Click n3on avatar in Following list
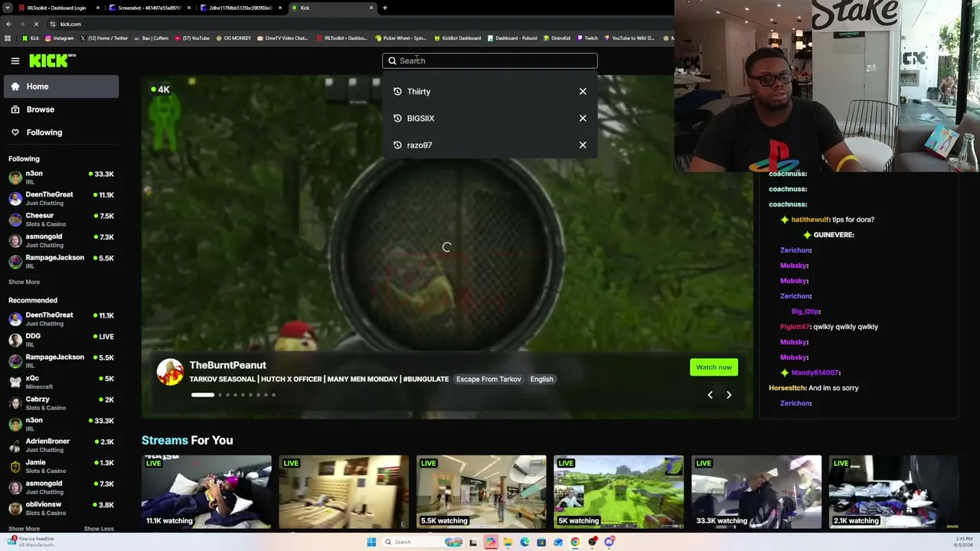980x551 pixels. (x=15, y=178)
